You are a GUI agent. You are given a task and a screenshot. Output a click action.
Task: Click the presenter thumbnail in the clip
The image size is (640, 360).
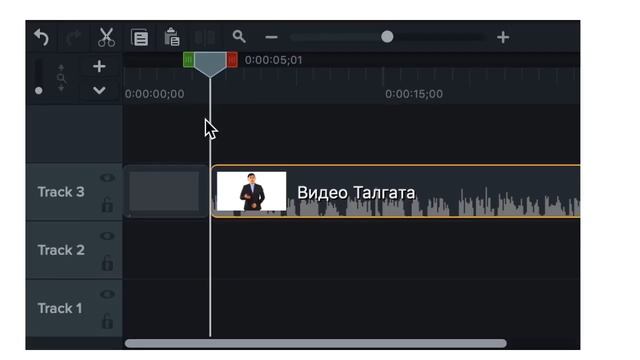251,191
